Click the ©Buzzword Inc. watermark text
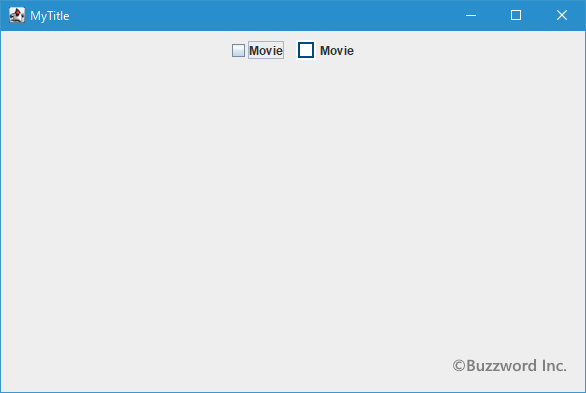This screenshot has width=586, height=393. coord(509,366)
